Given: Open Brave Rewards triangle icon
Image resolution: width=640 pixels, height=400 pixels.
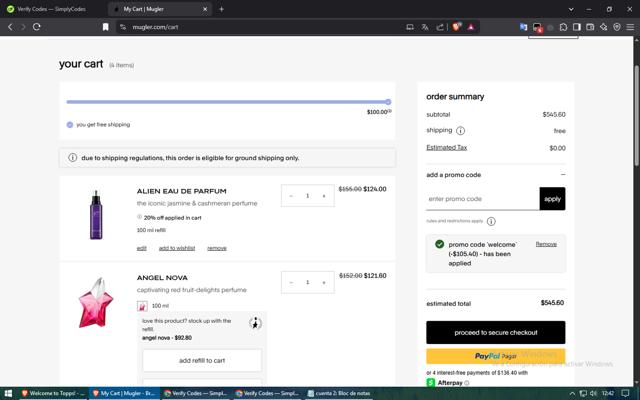Looking at the screenshot, I should click(471, 27).
